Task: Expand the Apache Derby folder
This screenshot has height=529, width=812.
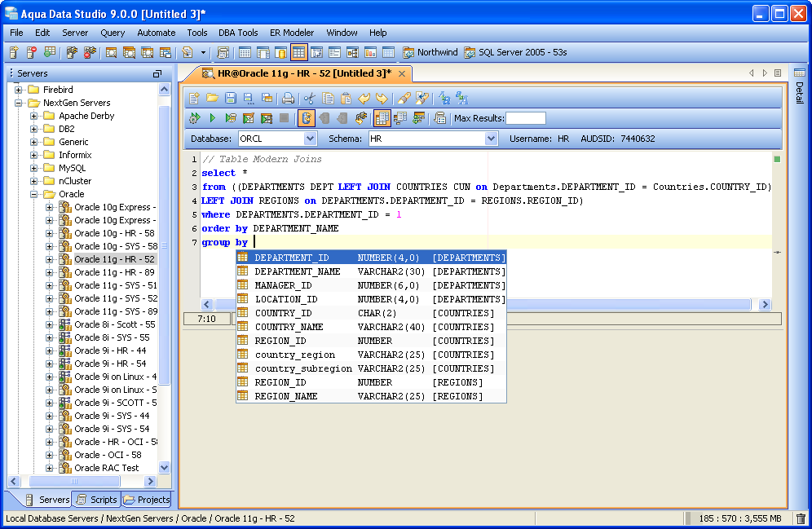Action: pos(33,116)
